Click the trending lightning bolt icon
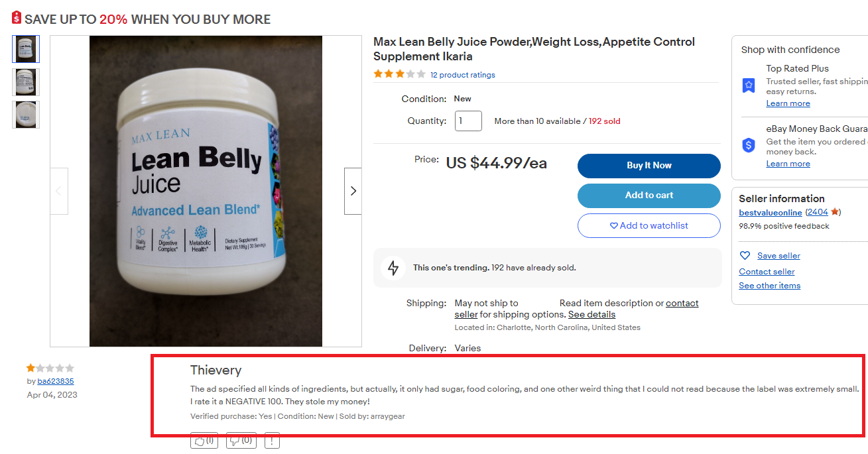 [393, 268]
